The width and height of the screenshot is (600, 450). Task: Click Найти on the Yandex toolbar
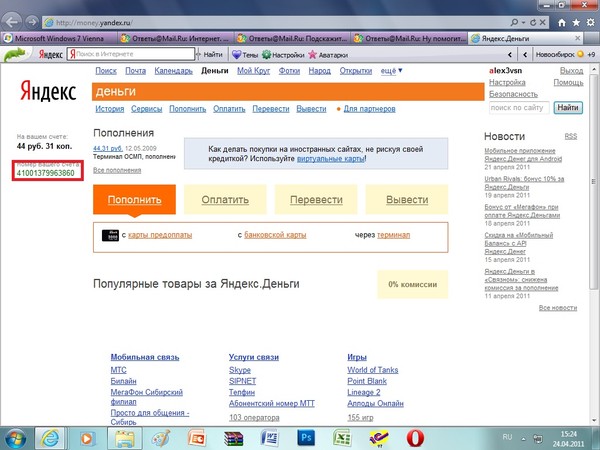coord(213,55)
